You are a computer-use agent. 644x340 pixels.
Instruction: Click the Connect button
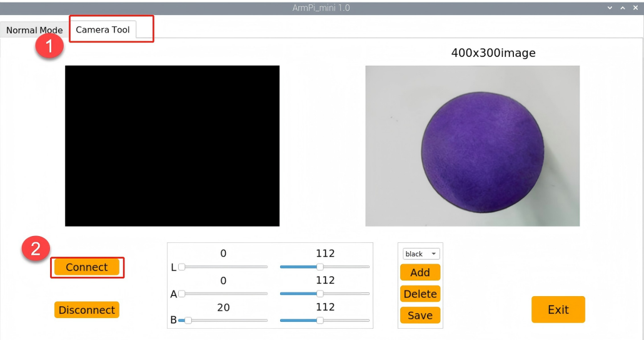87,267
